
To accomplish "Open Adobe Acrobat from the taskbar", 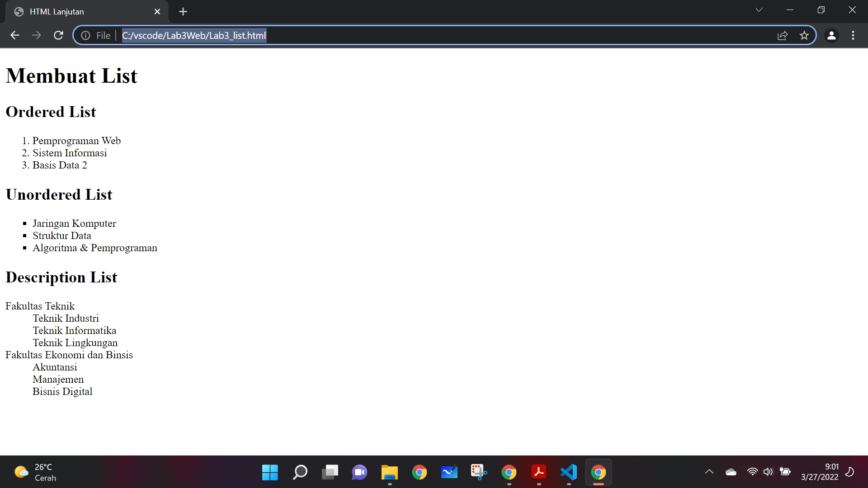I will point(539,472).
